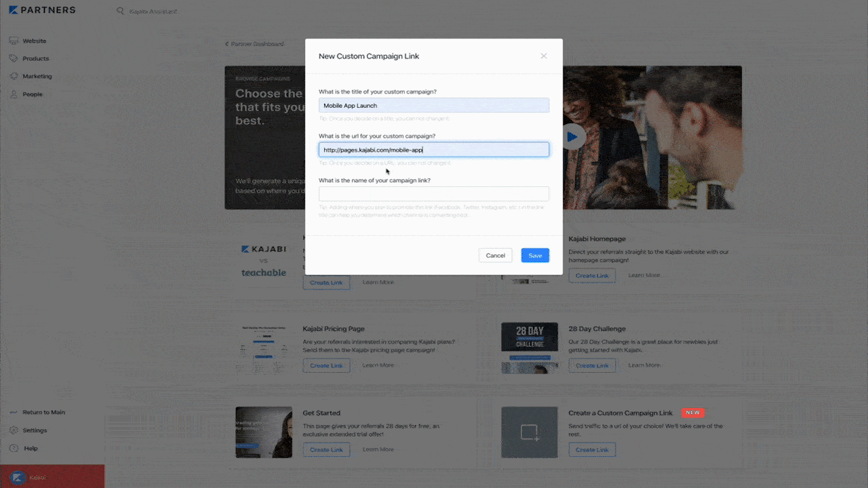Select the Website menu item
868x488 pixels.
click(x=35, y=41)
